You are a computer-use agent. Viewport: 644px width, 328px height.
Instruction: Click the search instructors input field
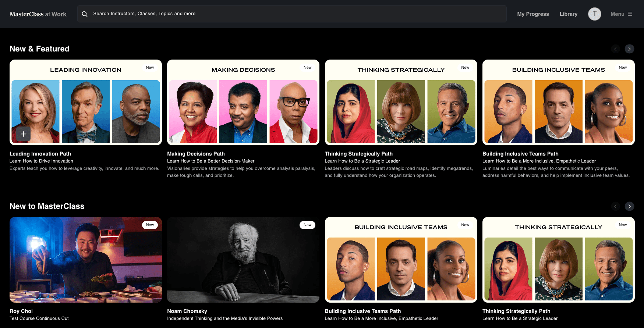(x=292, y=14)
